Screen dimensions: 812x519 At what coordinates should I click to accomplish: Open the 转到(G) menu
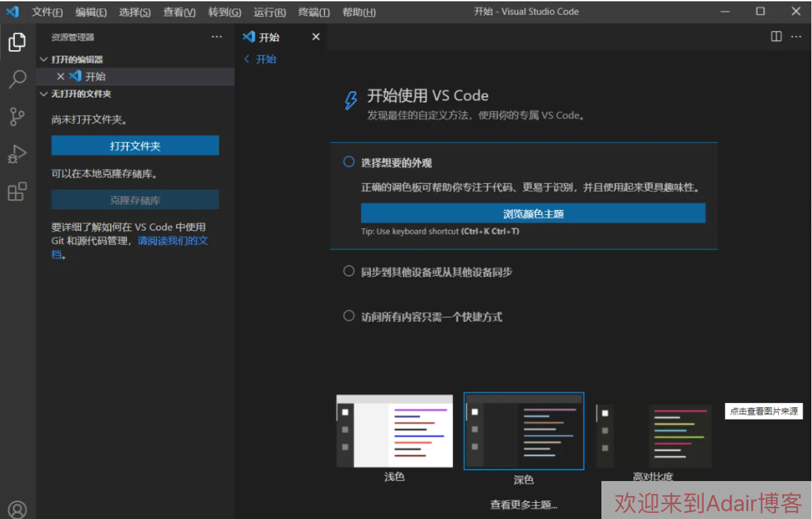[225, 12]
